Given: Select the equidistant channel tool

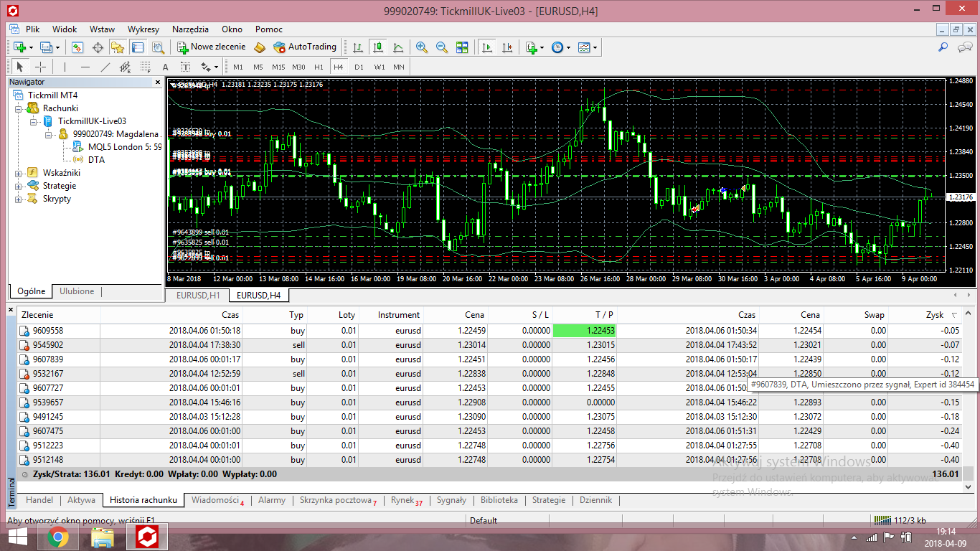Looking at the screenshot, I should 126,67.
